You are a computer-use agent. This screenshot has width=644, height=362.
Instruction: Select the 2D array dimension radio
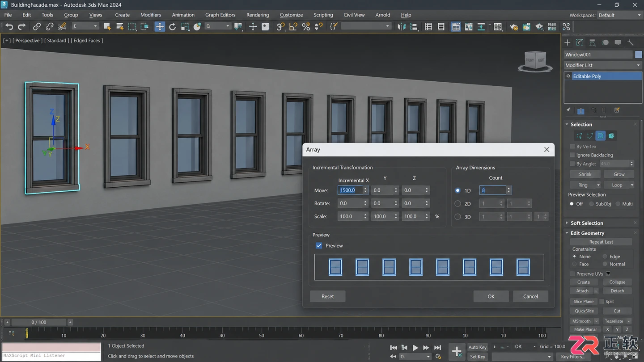458,203
